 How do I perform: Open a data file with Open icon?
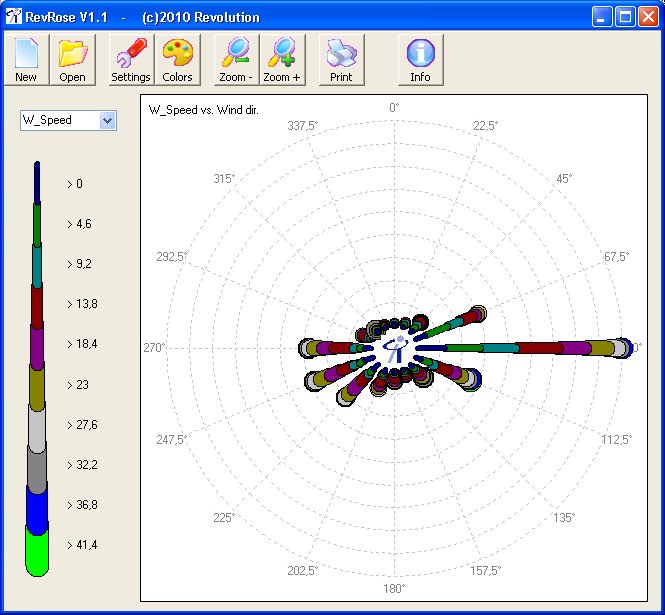tap(73, 60)
